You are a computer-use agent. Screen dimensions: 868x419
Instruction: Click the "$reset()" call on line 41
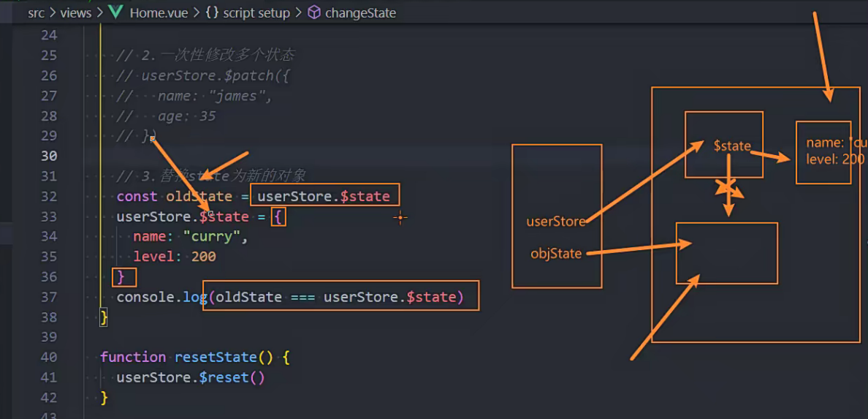(232, 378)
